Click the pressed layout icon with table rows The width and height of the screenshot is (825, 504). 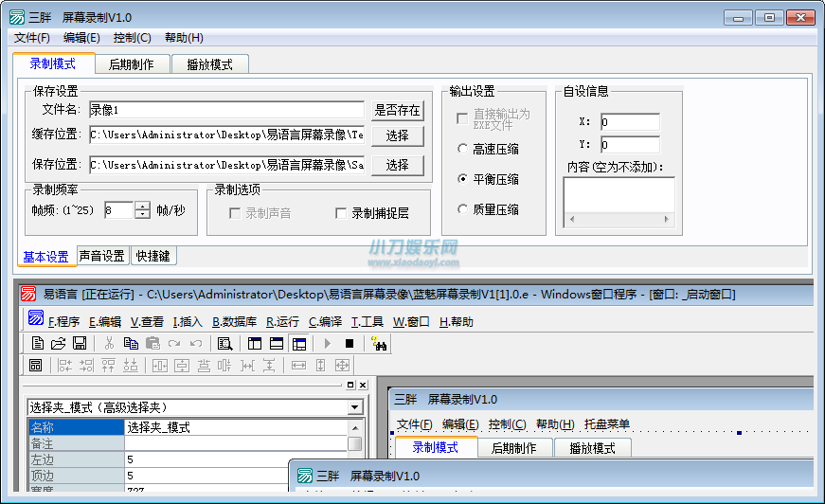point(299,344)
